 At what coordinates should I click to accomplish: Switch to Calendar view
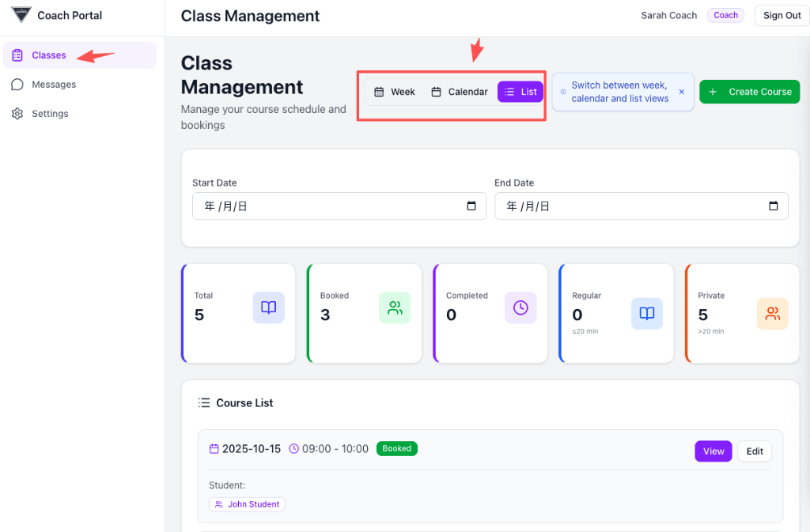(459, 92)
